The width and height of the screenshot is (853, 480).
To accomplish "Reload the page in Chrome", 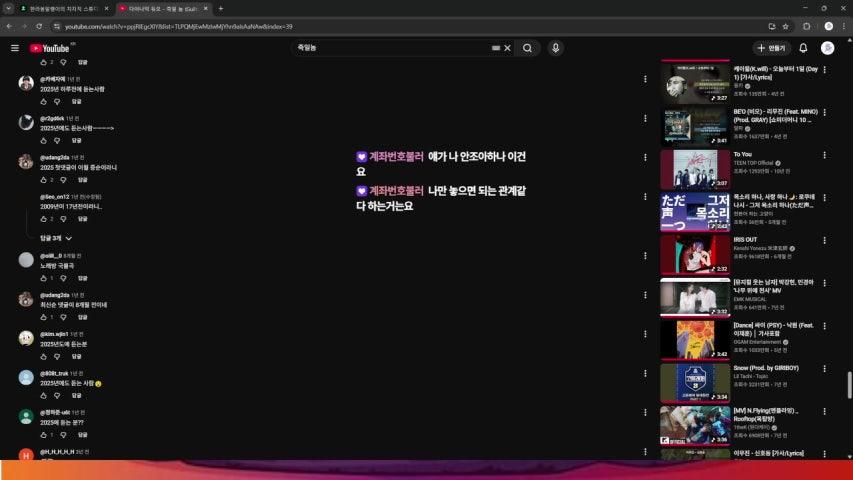I will [x=39, y=26].
